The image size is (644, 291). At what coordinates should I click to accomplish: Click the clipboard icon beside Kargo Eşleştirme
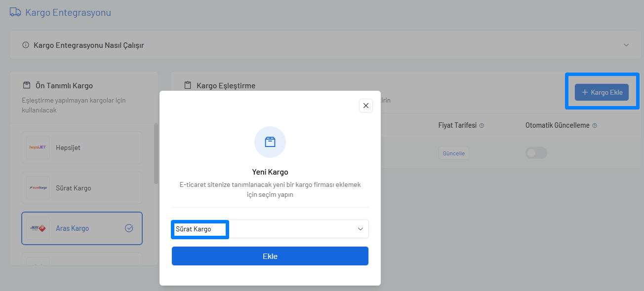click(x=187, y=85)
